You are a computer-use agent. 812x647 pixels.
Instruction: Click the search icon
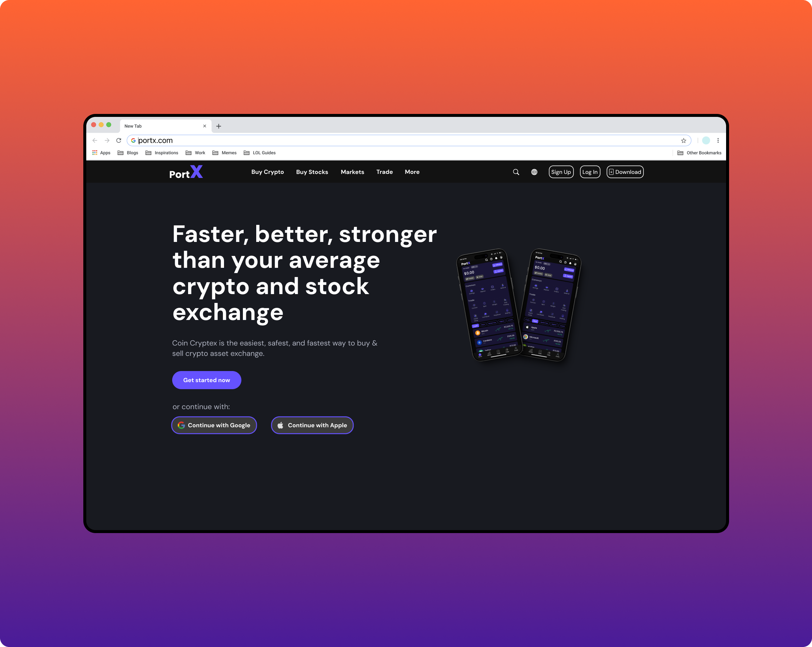point(516,172)
